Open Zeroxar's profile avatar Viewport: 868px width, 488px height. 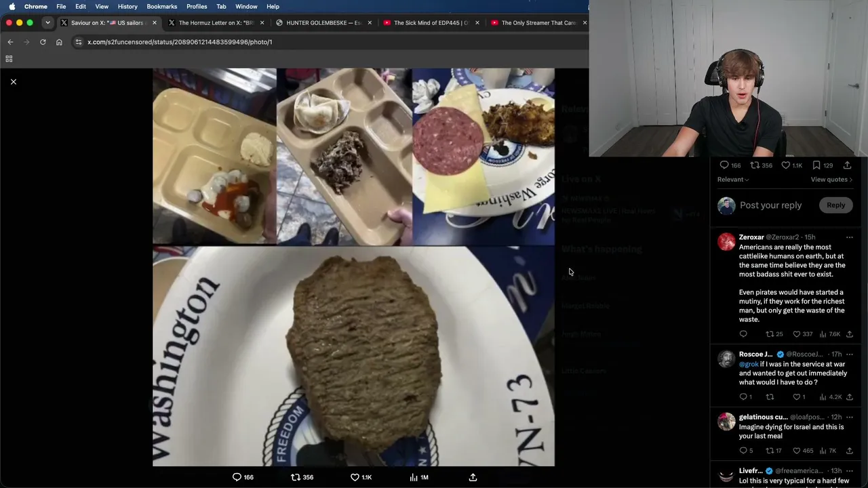pos(726,242)
